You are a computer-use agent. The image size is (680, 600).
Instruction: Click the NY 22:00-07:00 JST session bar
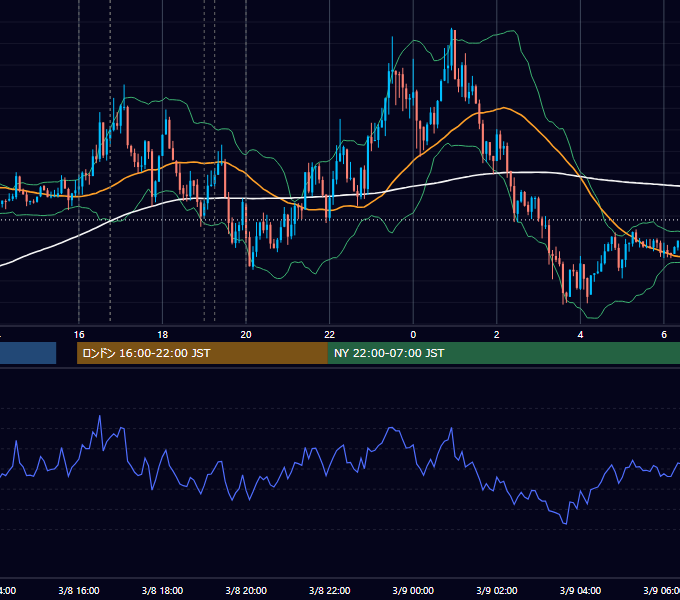503,353
